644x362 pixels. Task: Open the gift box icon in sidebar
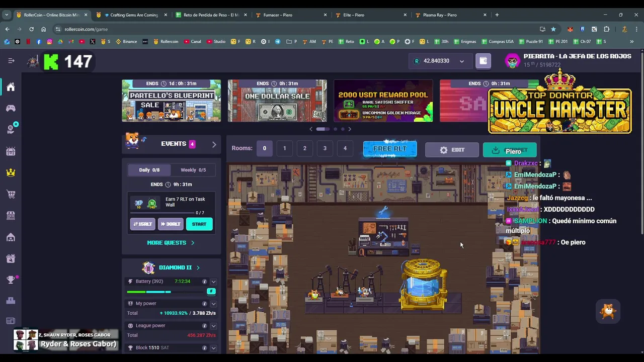[x=11, y=258]
